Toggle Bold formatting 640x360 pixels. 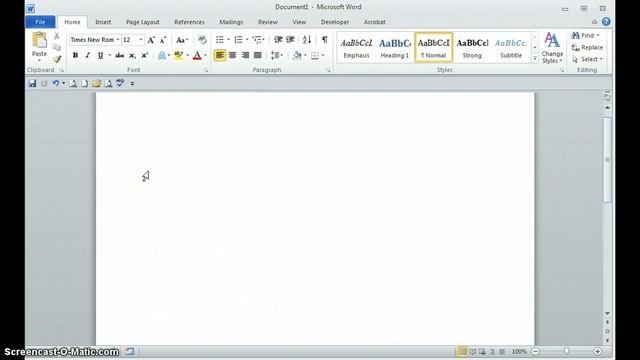(x=76, y=56)
